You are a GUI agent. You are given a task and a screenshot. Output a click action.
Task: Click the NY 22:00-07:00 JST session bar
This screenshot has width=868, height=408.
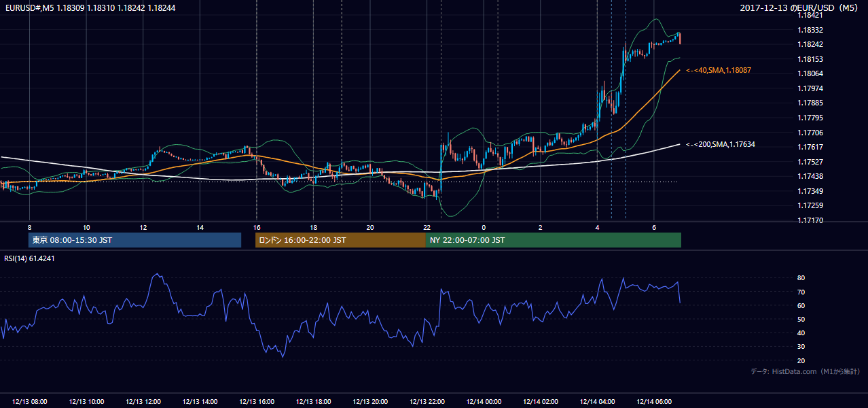click(554, 240)
